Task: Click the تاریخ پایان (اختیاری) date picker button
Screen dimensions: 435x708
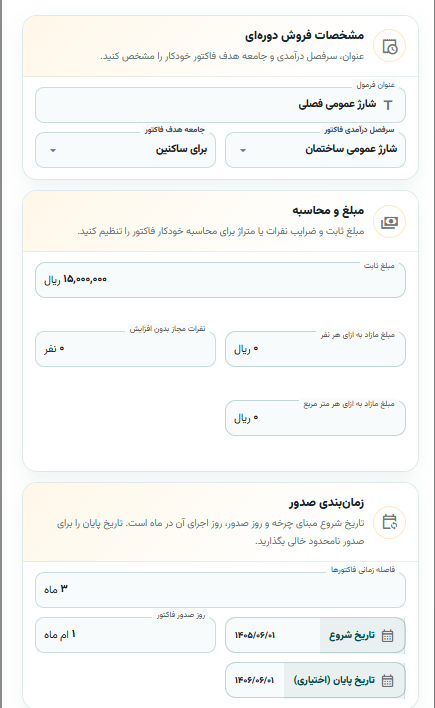Action: [x=344, y=680]
